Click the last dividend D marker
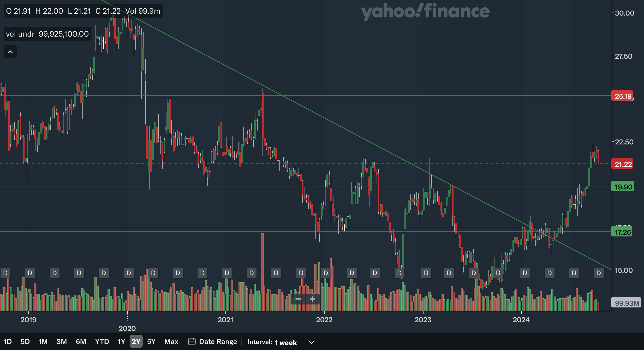This screenshot has width=644, height=350. pyautogui.click(x=599, y=273)
